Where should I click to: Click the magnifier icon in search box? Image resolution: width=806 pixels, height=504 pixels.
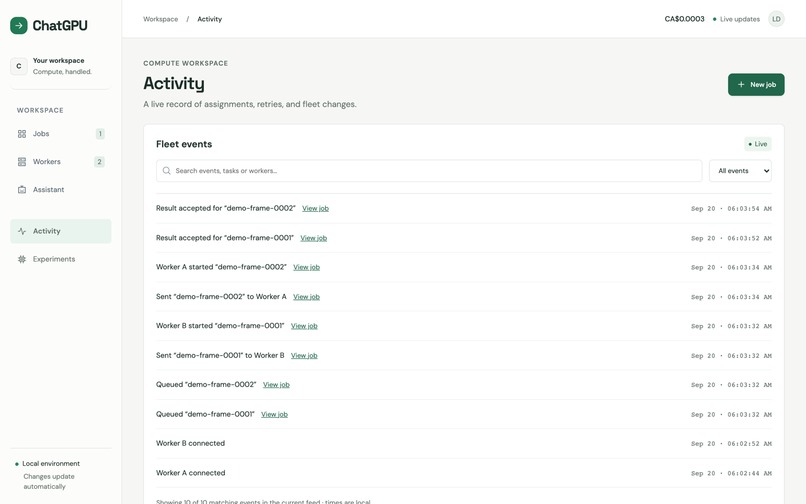[x=167, y=171]
